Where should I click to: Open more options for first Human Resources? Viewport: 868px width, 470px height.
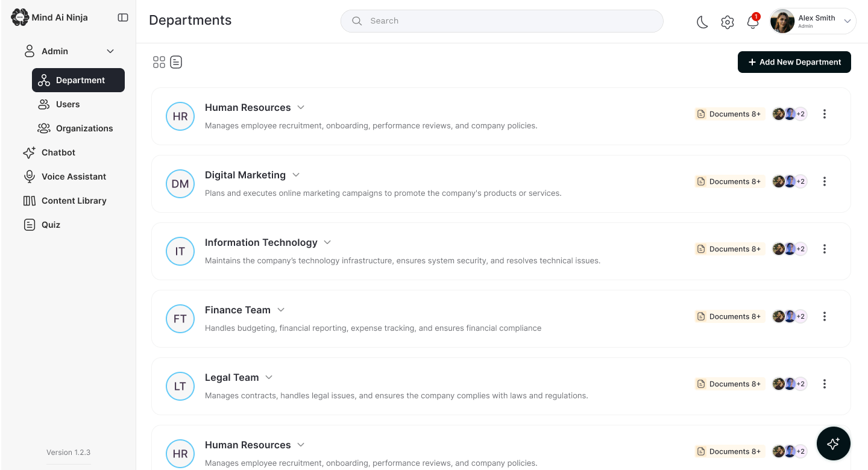(825, 114)
